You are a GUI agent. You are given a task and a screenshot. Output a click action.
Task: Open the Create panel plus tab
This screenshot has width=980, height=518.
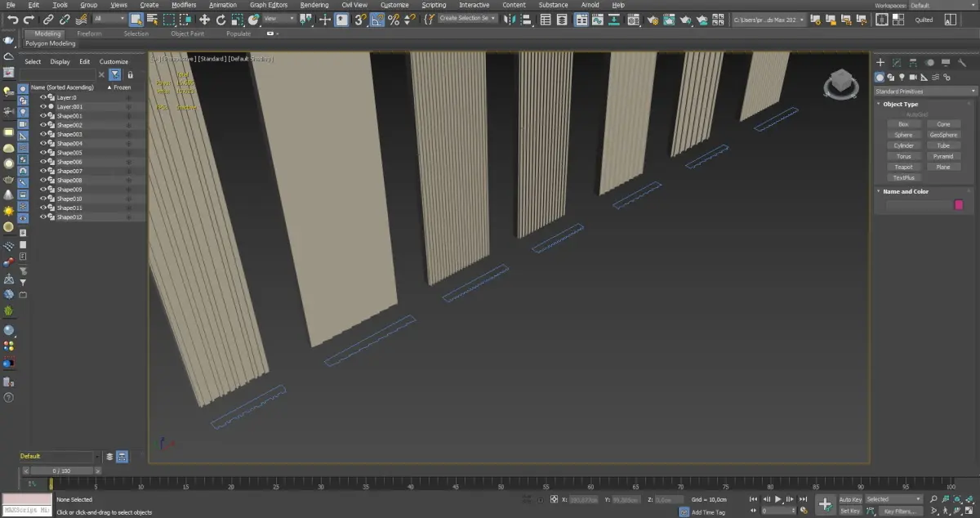[x=881, y=62]
